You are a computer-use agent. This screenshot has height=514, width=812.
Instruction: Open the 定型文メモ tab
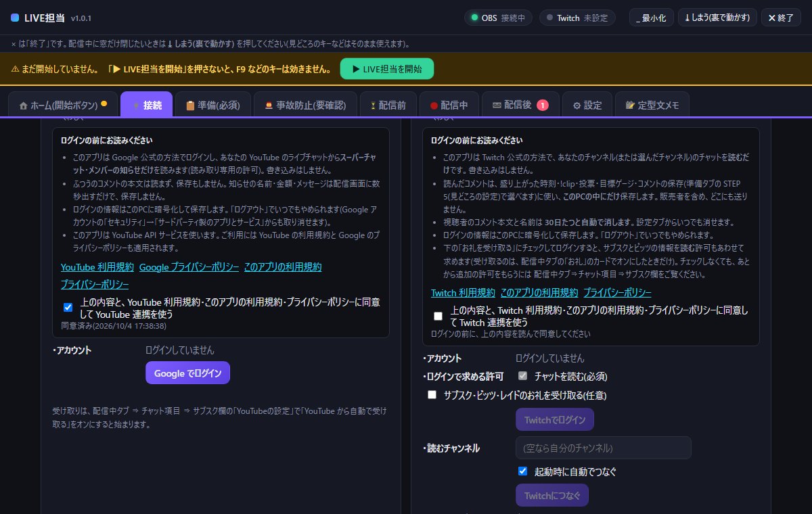(652, 105)
